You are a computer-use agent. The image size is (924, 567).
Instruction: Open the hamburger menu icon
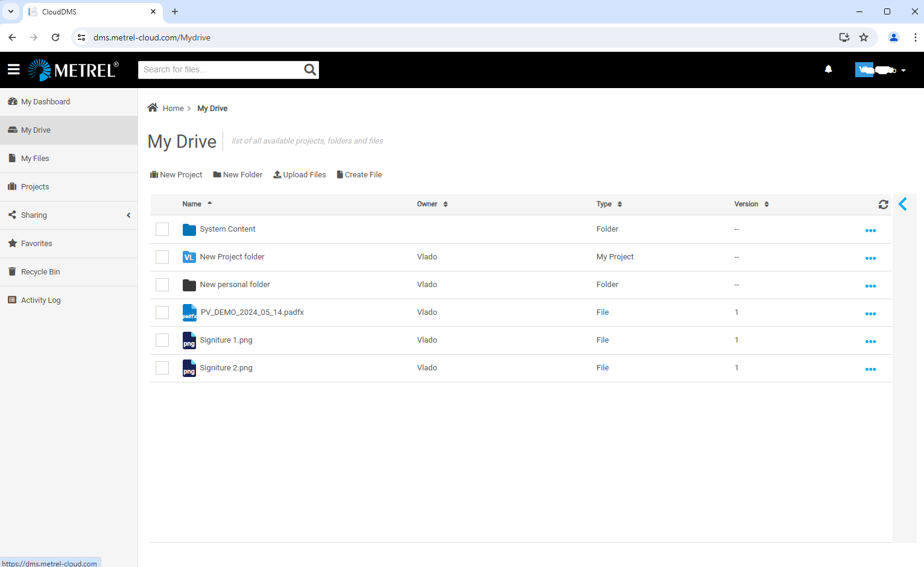14,70
